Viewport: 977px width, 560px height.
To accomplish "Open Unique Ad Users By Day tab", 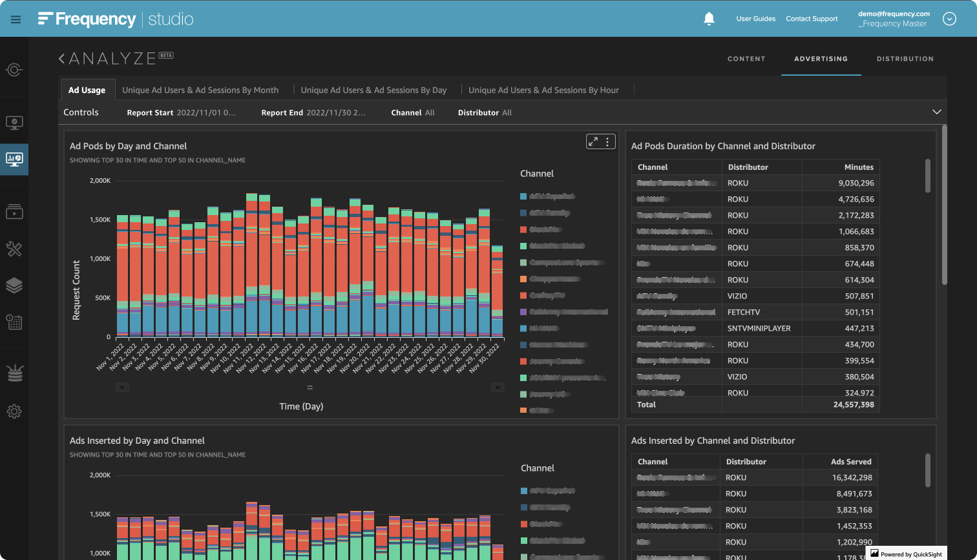I will point(373,90).
